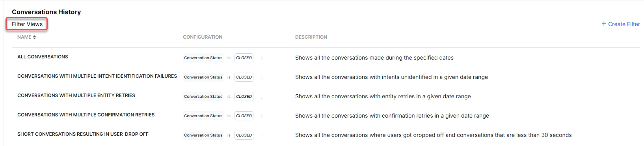Viewport: 644px width, 146px height.
Task: Click Conversation Status tag in User-Drop Off row
Action: 203,135
